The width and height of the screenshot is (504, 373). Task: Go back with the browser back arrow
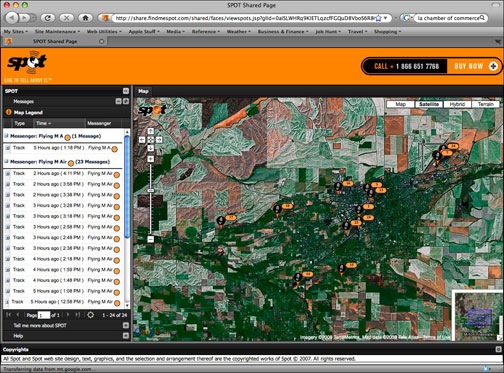pyautogui.click(x=12, y=18)
